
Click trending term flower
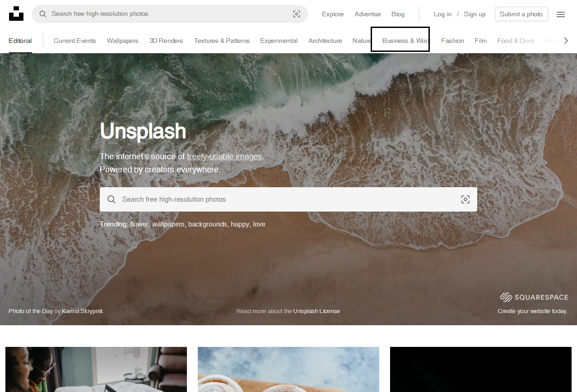[x=139, y=224]
